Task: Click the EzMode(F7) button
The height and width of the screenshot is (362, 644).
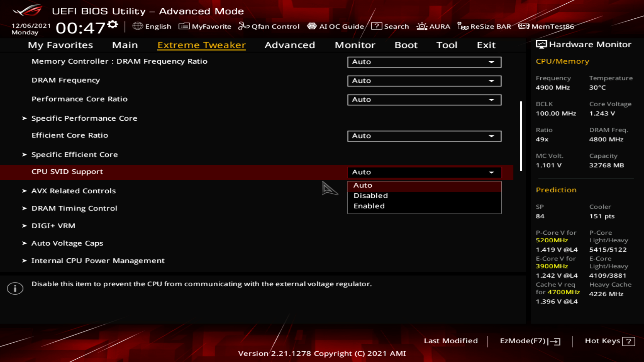Action: click(x=530, y=341)
